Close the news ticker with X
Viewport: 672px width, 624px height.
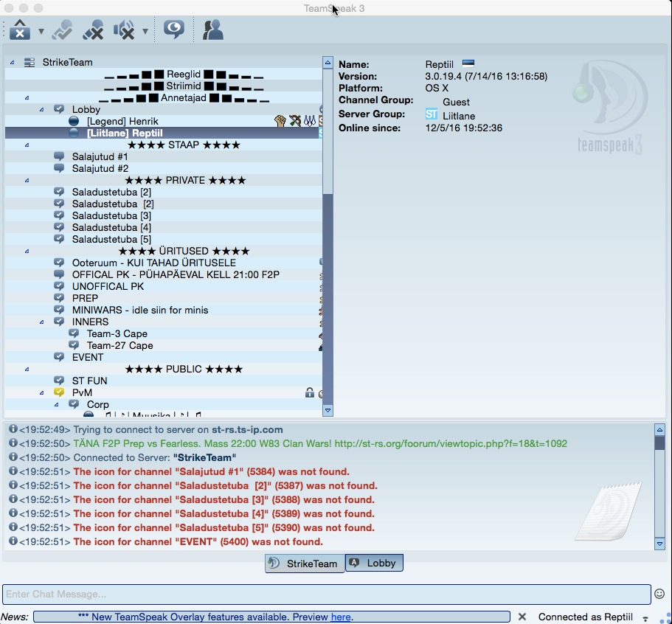522,617
